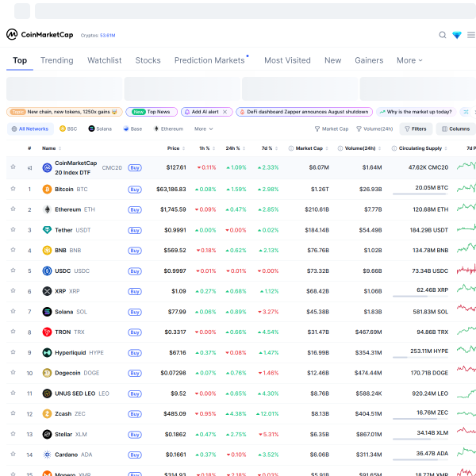Click the Cardano coin icon
476x476 pixels.
(47, 455)
